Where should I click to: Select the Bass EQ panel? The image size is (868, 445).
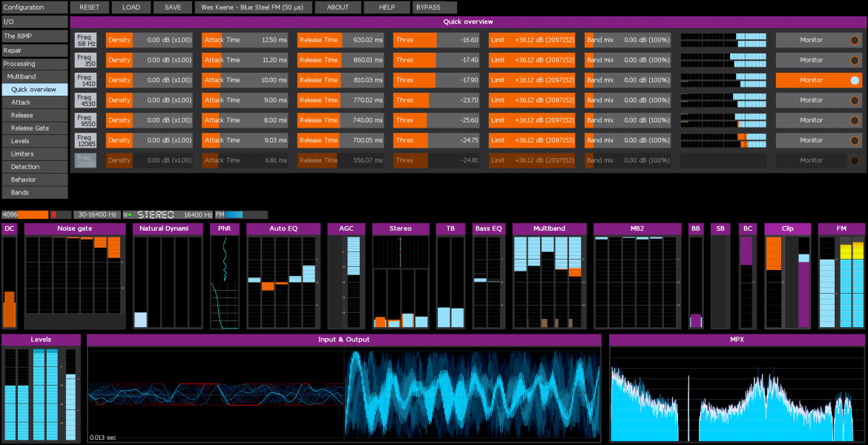[488, 228]
